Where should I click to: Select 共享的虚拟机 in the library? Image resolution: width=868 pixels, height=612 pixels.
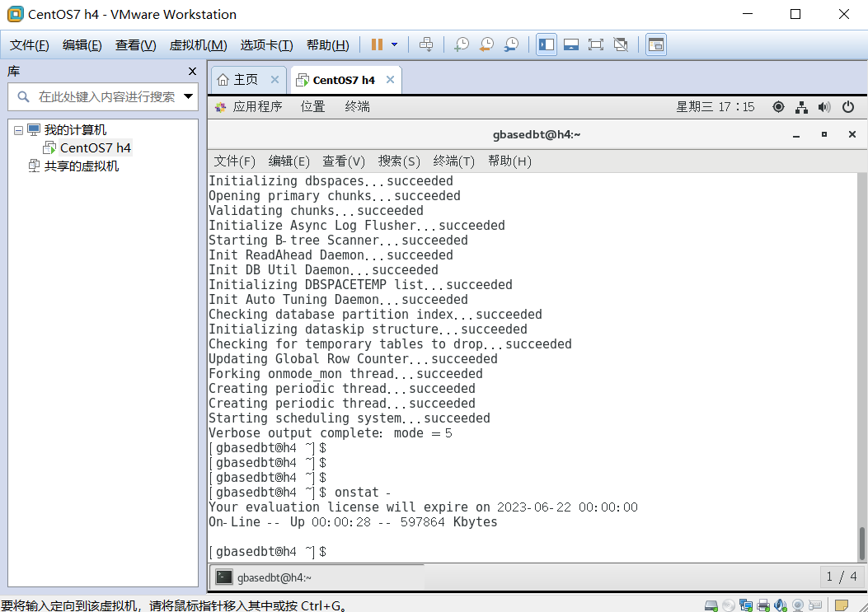point(82,166)
